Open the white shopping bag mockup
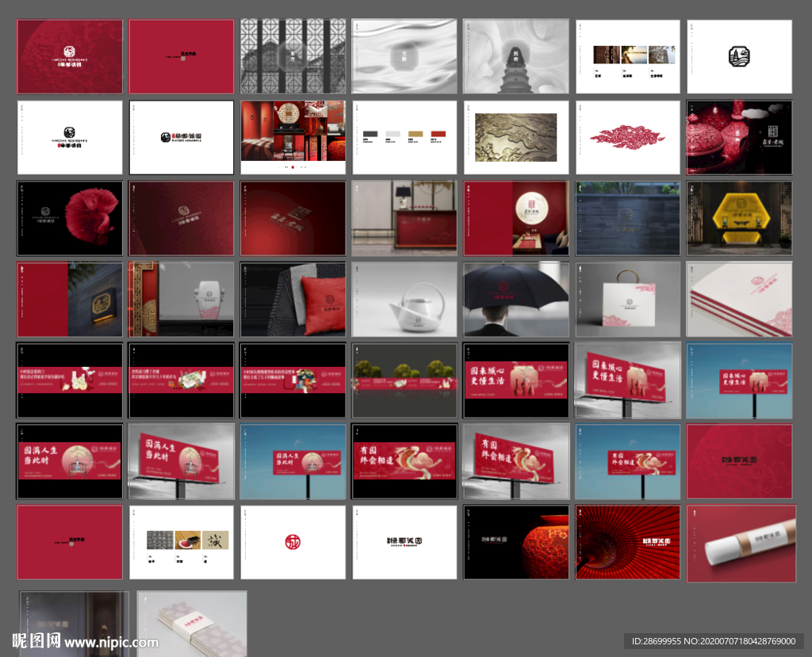Image resolution: width=812 pixels, height=657 pixels. pos(628,299)
